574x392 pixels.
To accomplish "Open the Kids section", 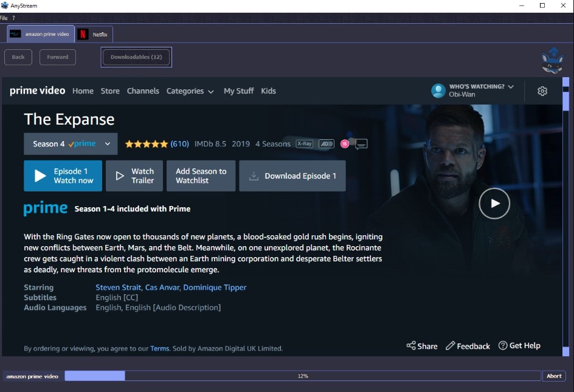I will click(x=268, y=91).
